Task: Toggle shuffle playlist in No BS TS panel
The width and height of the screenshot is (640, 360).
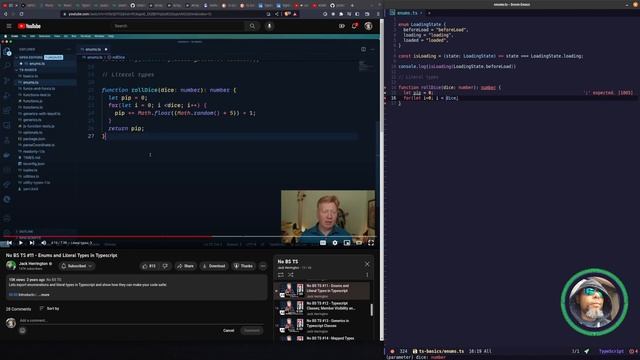Action: pos(291,275)
